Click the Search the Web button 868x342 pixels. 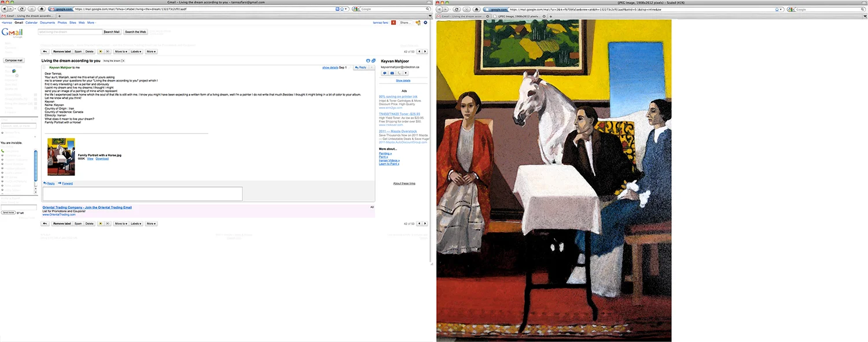point(135,32)
